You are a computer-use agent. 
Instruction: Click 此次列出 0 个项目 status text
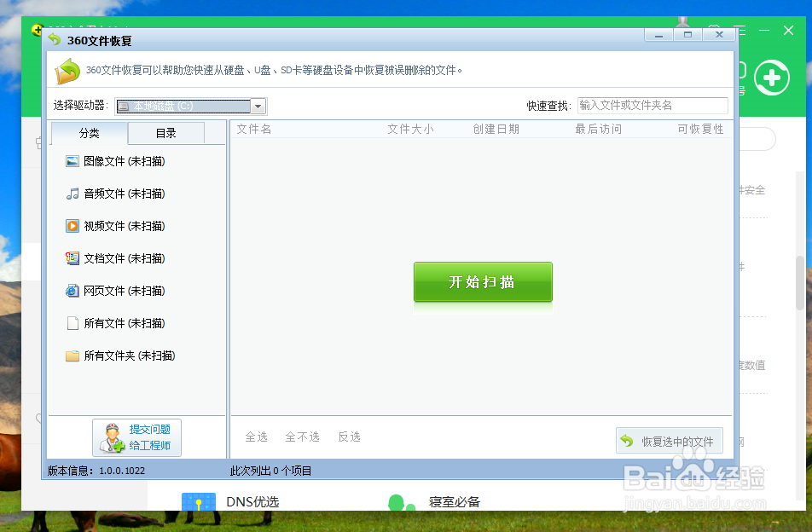[x=271, y=471]
